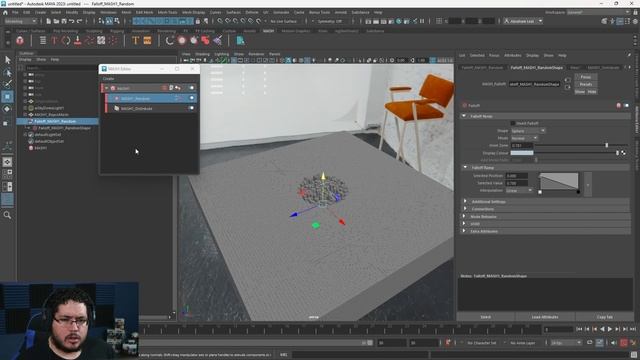Image resolution: width=640 pixels, height=360 pixels.
Task: Select Falloff_MASH1_Random in the Outliner
Action: (57, 121)
